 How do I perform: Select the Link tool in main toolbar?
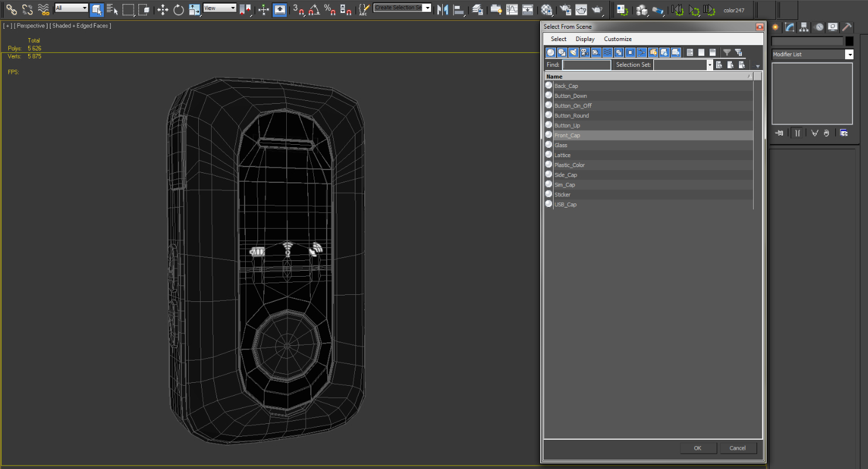tap(11, 9)
